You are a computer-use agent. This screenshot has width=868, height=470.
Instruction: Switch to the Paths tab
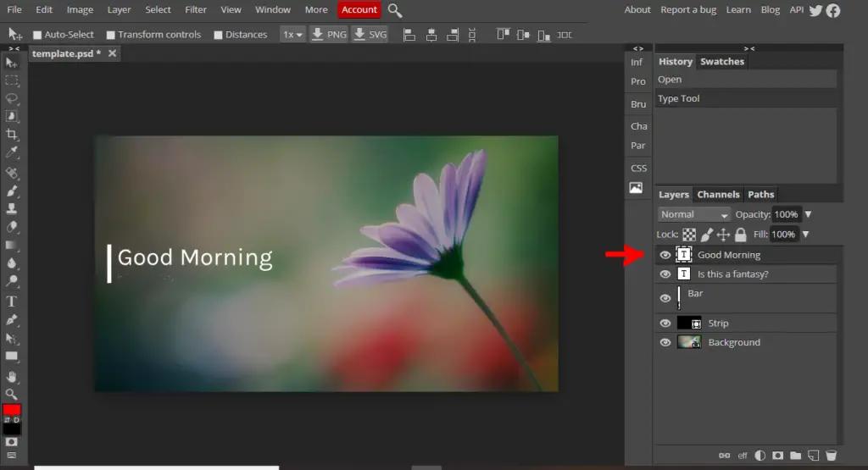click(x=760, y=194)
